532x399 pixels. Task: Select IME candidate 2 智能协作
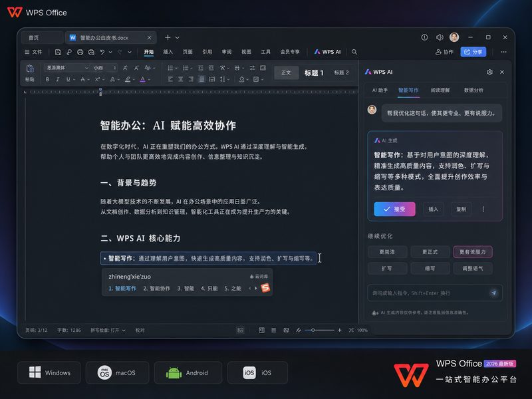coord(157,289)
